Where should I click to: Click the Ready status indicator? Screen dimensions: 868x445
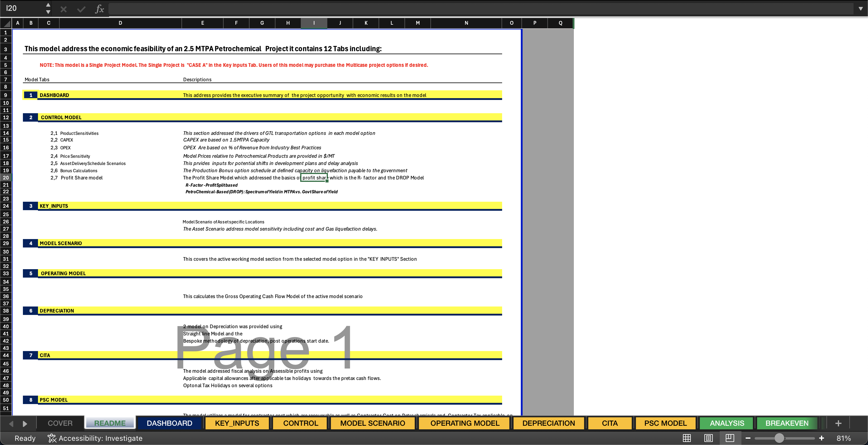25,438
